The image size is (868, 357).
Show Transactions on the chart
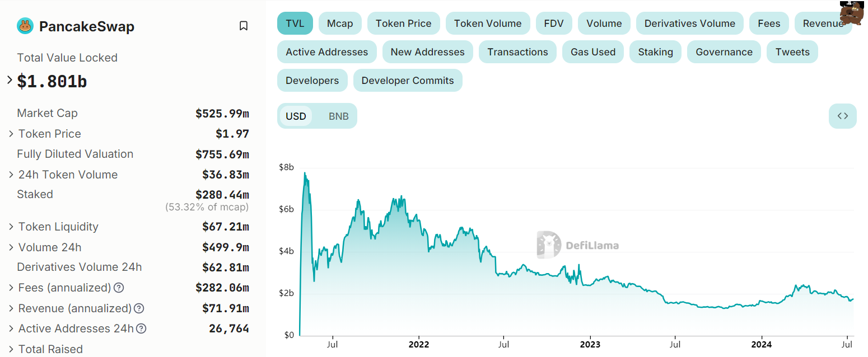click(x=517, y=52)
